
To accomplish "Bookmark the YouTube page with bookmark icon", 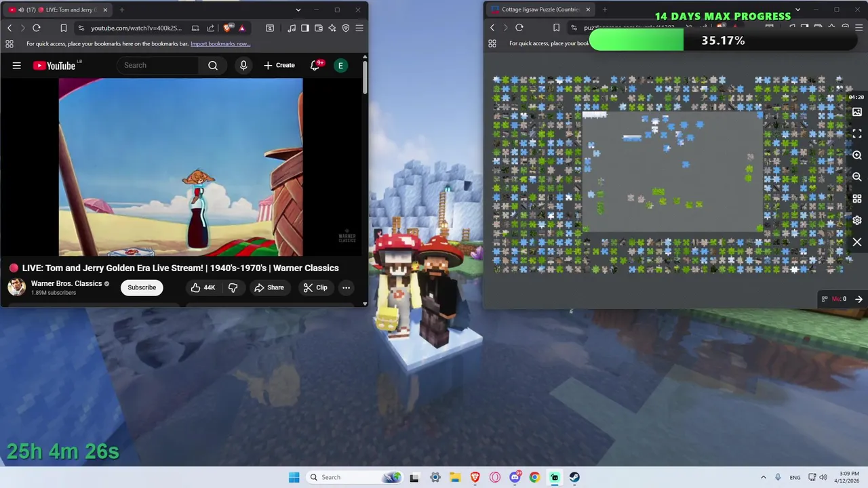I will pos(64,28).
